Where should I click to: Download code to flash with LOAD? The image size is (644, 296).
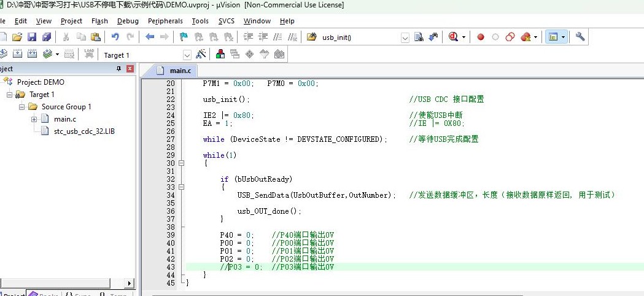click(89, 54)
